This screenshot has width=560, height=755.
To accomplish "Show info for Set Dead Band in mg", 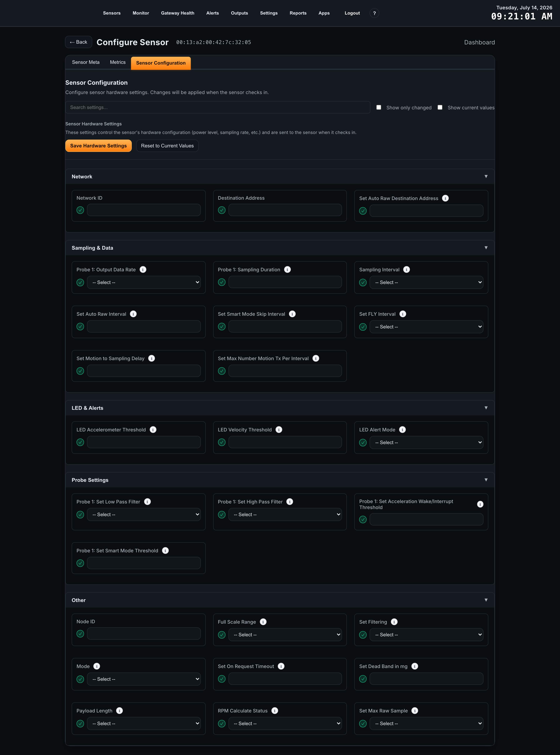I will (x=415, y=666).
